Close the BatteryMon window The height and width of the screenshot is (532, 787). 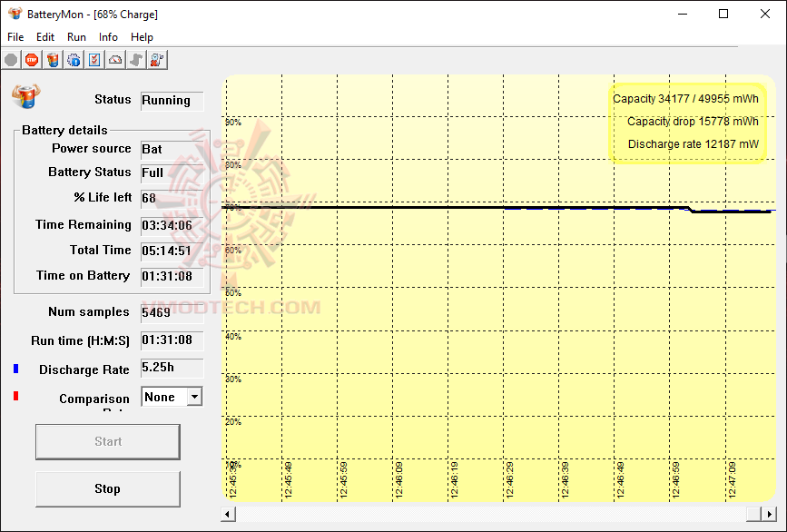pos(765,14)
